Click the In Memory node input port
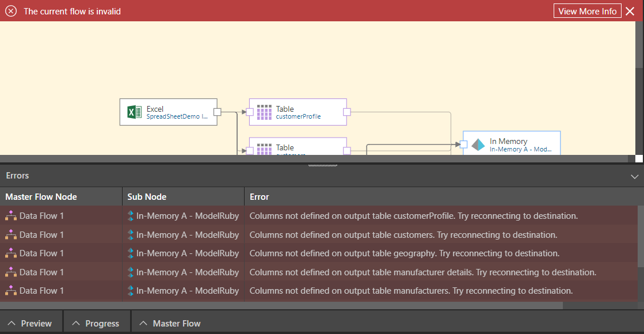The image size is (644, 334). pyautogui.click(x=463, y=145)
